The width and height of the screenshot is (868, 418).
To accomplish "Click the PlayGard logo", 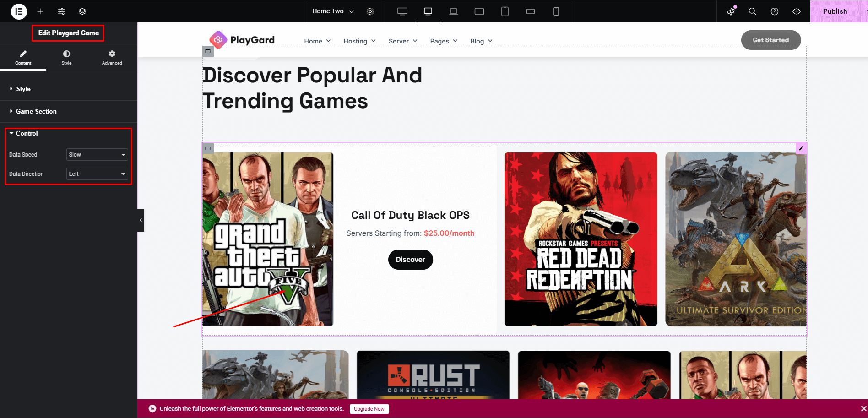I will [x=242, y=40].
